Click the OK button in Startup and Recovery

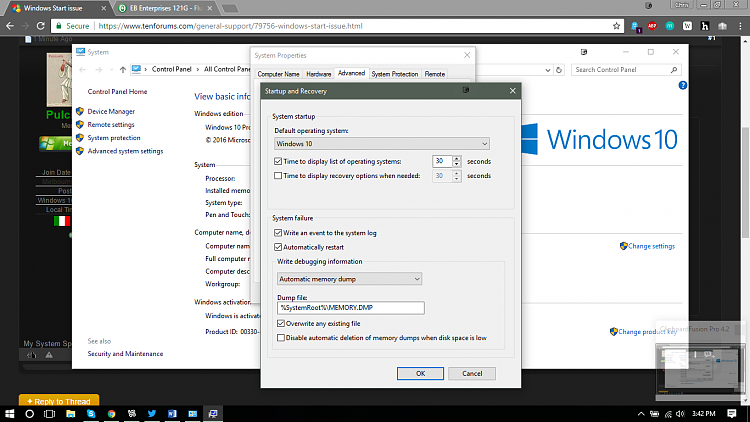pyautogui.click(x=420, y=373)
